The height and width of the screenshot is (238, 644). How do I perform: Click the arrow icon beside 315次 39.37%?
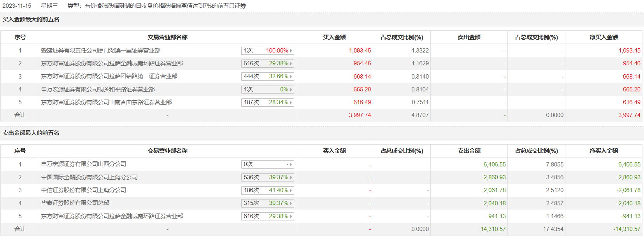tap(291, 203)
